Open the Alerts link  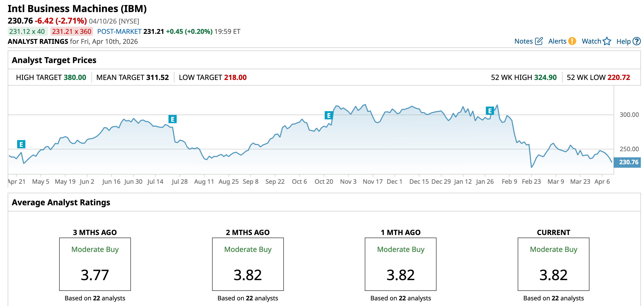[557, 41]
